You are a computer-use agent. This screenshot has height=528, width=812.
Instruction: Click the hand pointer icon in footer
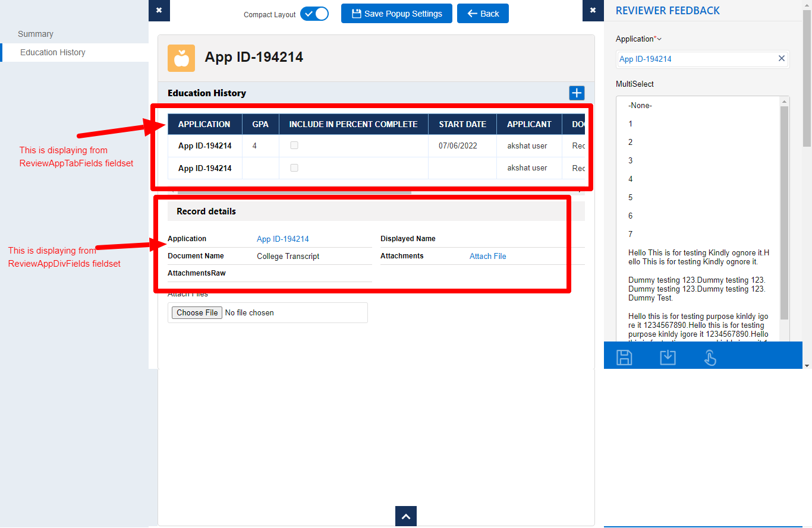coord(710,357)
